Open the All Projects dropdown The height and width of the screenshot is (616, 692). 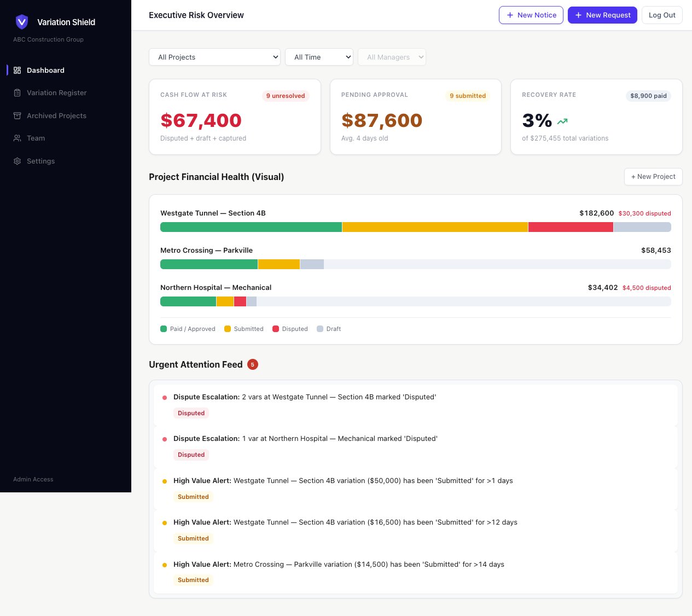[214, 57]
